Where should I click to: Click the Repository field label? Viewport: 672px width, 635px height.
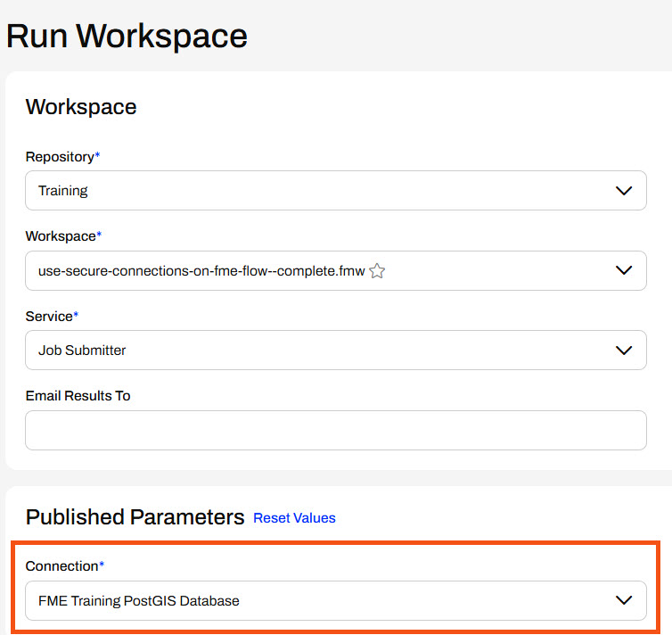(60, 157)
